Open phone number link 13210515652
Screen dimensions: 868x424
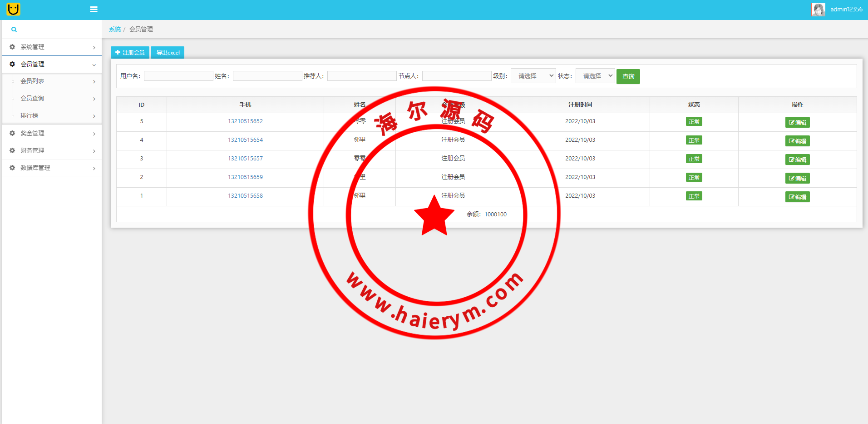click(x=245, y=121)
